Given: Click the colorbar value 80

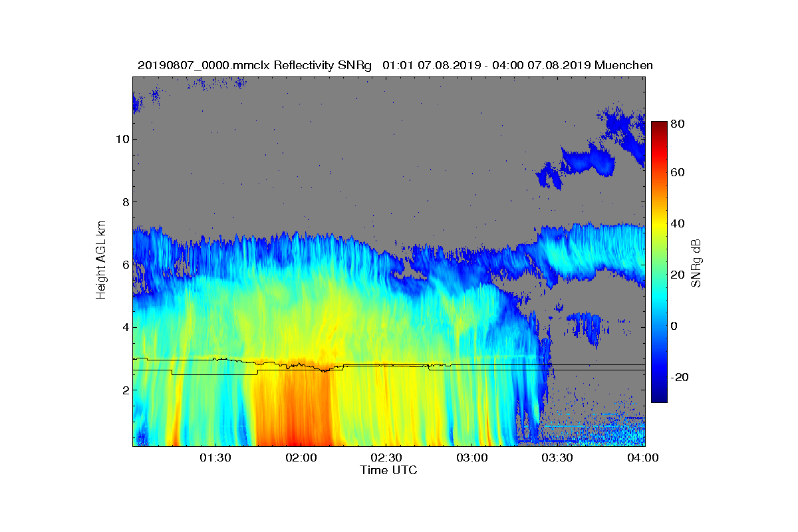Looking at the screenshot, I should (679, 124).
